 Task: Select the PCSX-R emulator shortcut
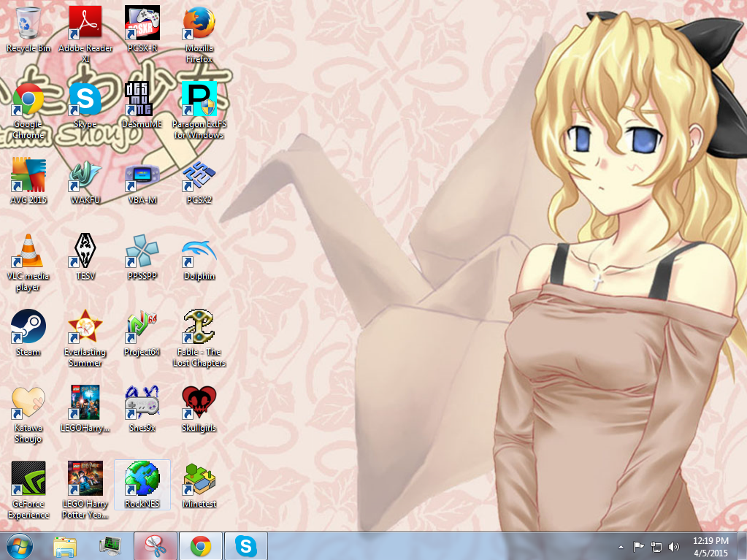[x=142, y=29]
